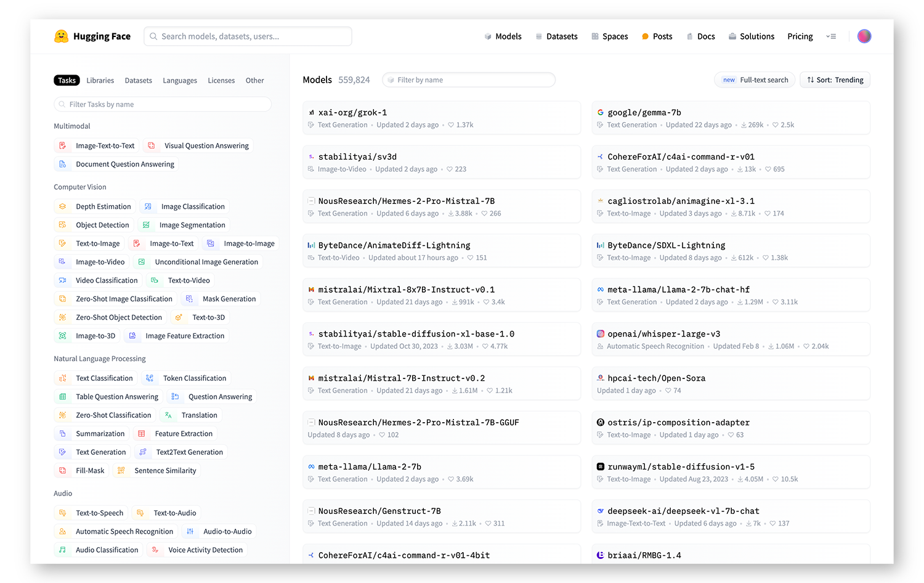The width and height of the screenshot is (924, 583).
Task: Open the user profile avatar
Action: point(864,36)
